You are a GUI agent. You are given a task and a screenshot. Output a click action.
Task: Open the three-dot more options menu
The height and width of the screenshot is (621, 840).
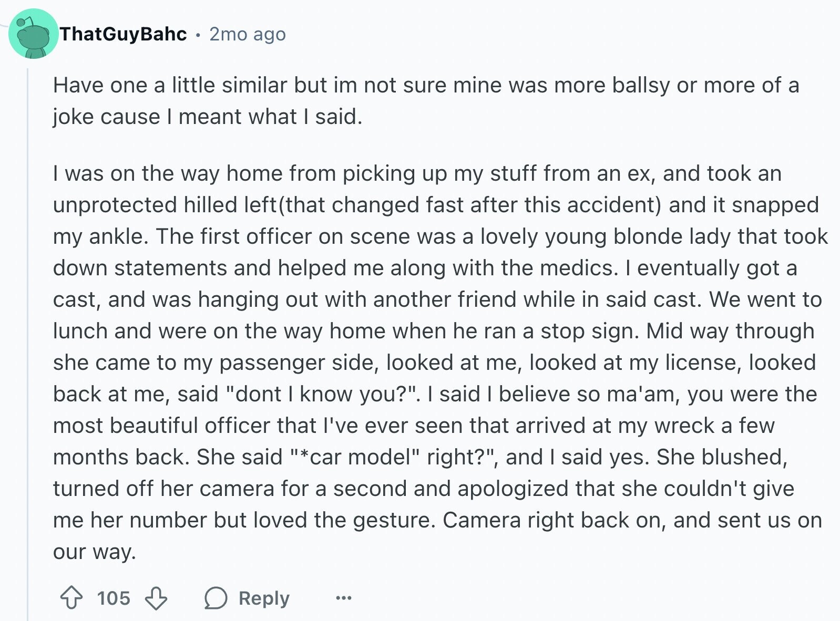coord(344,598)
